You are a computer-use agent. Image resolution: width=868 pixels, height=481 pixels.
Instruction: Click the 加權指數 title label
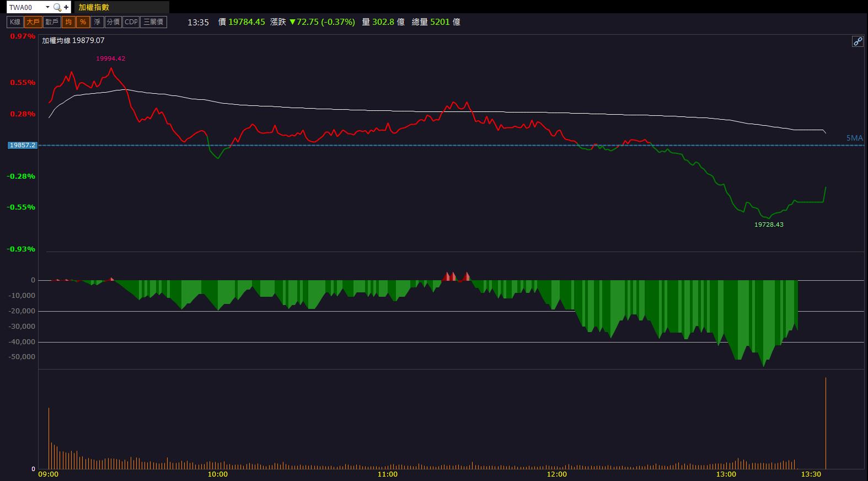pyautogui.click(x=94, y=7)
